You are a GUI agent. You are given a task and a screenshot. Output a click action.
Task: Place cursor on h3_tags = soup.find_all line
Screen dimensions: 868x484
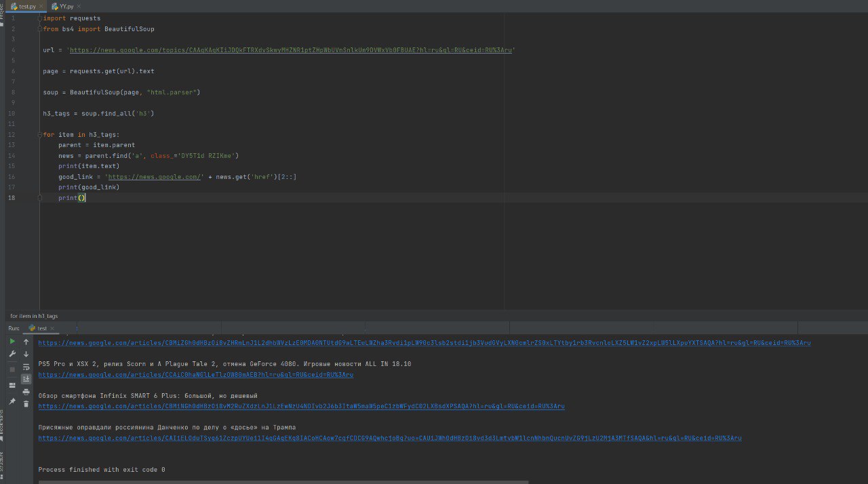point(98,113)
